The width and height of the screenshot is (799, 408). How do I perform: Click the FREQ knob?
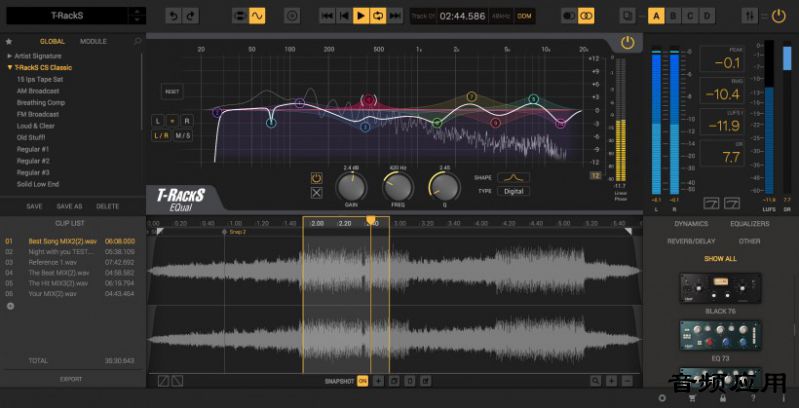(397, 187)
